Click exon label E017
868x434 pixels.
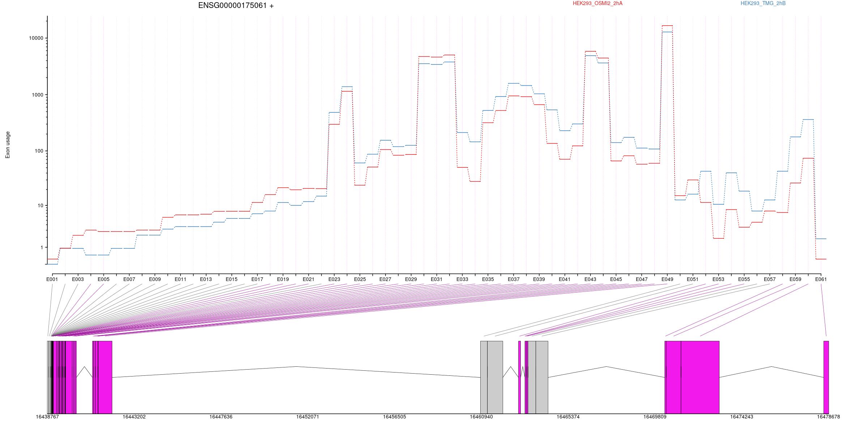click(257, 279)
